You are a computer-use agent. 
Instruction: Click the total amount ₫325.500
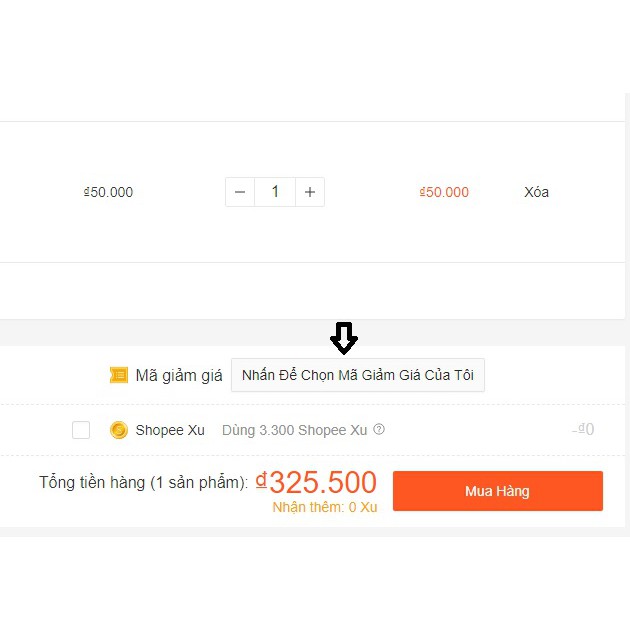coord(316,482)
